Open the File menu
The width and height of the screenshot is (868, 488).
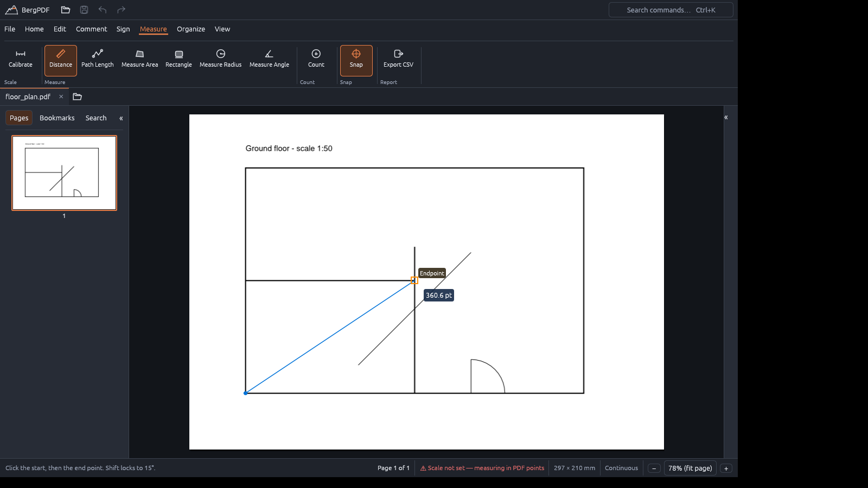click(x=10, y=29)
